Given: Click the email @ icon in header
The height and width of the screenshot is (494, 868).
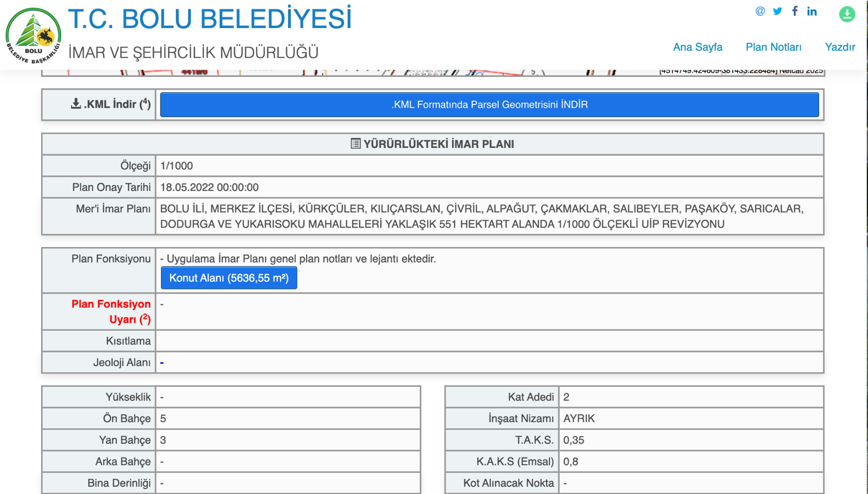Looking at the screenshot, I should 760,11.
